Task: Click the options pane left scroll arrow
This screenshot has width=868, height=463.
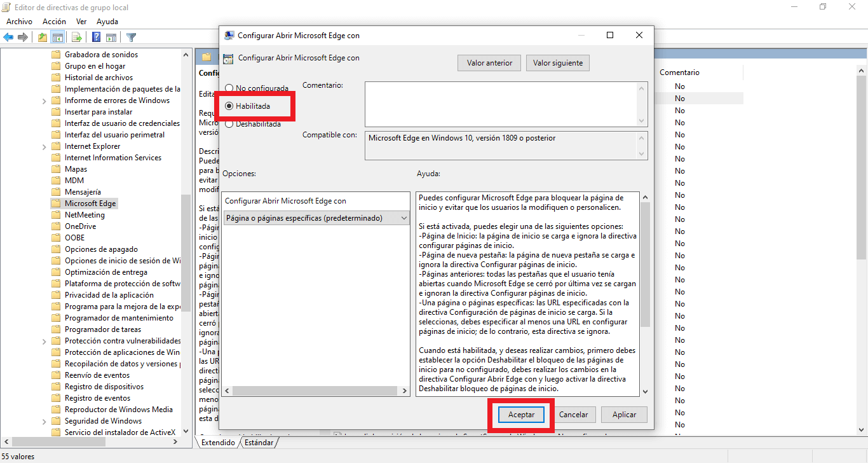Action: (x=228, y=390)
